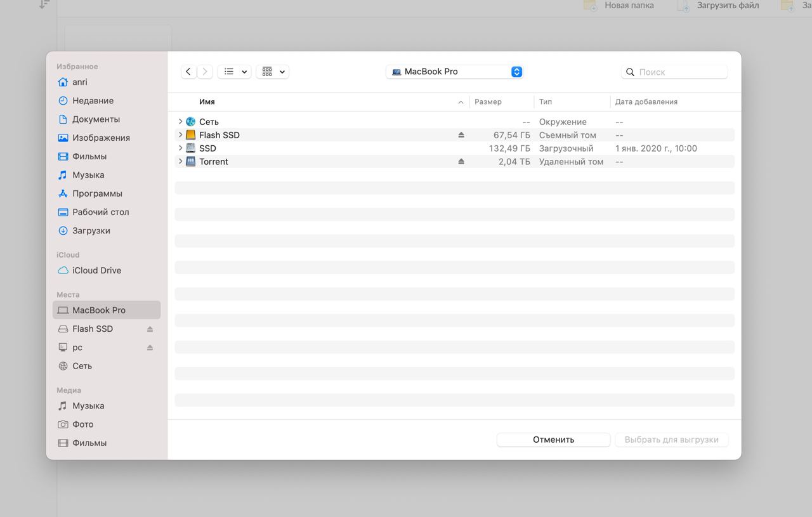Sort by Дата добавления column header
Screen dimensions: 812x517
646,101
